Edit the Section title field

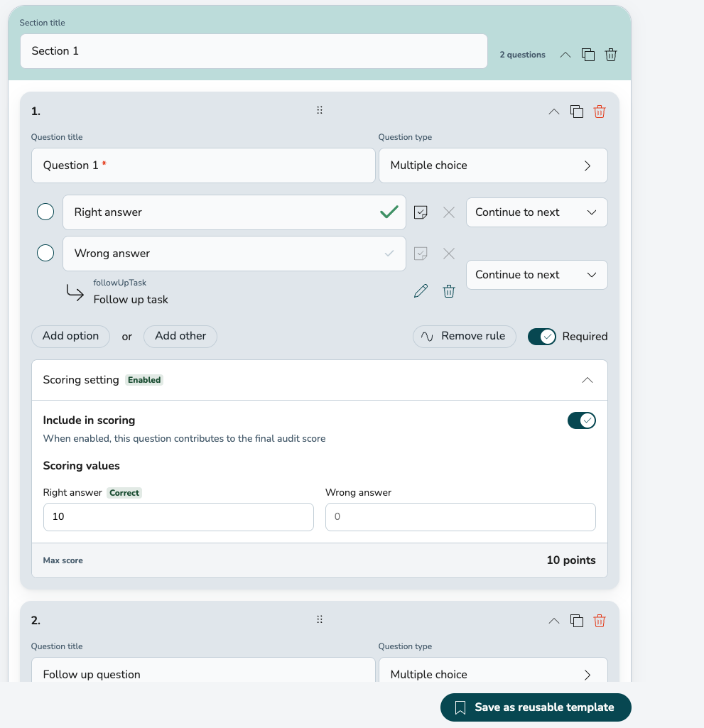point(254,51)
